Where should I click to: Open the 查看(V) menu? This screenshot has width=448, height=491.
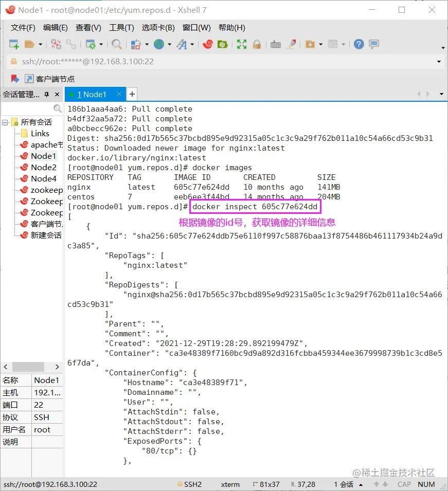click(88, 28)
